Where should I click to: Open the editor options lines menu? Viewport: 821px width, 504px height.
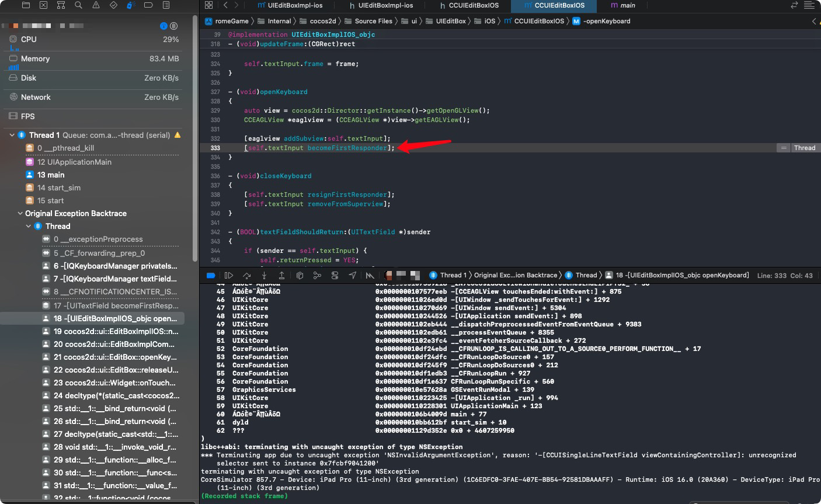click(809, 5)
